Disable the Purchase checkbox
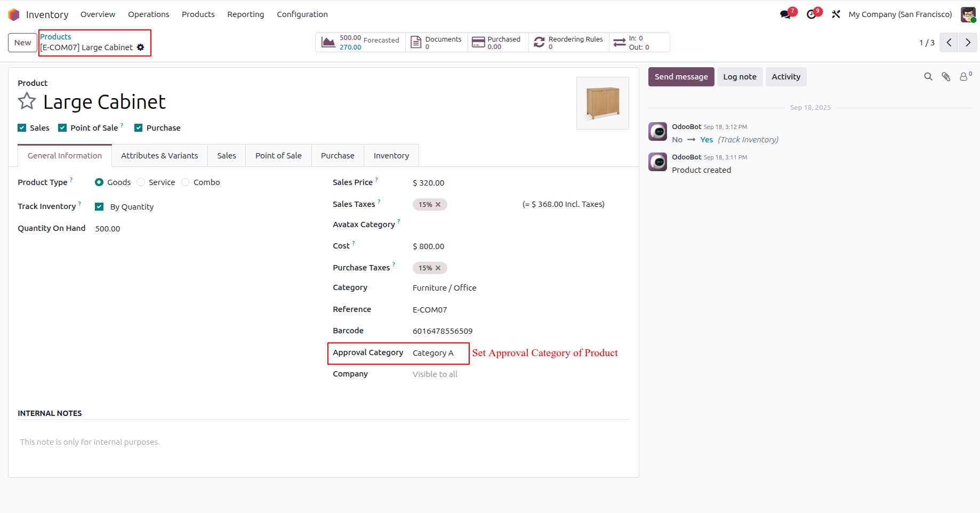Image resolution: width=980 pixels, height=513 pixels. [x=139, y=127]
